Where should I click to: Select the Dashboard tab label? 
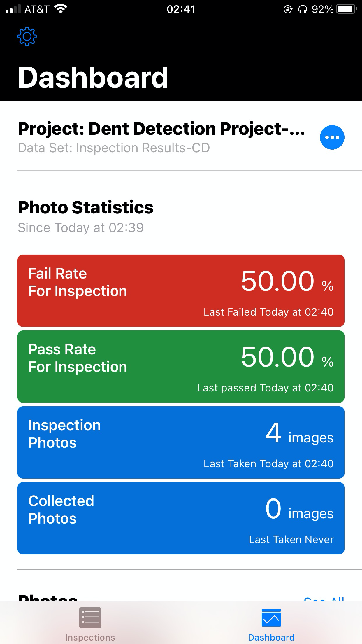point(271,637)
